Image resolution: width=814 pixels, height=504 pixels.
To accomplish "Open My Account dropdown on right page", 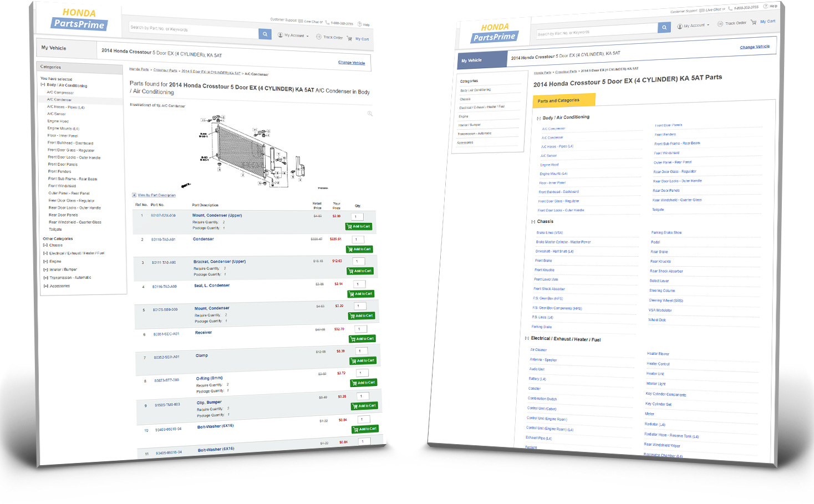I will click(x=693, y=26).
